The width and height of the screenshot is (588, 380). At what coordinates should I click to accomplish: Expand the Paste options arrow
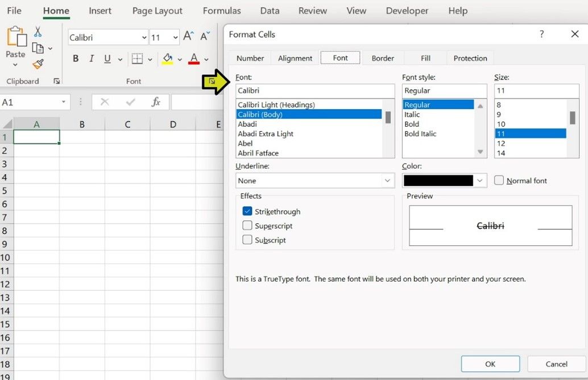(15, 65)
